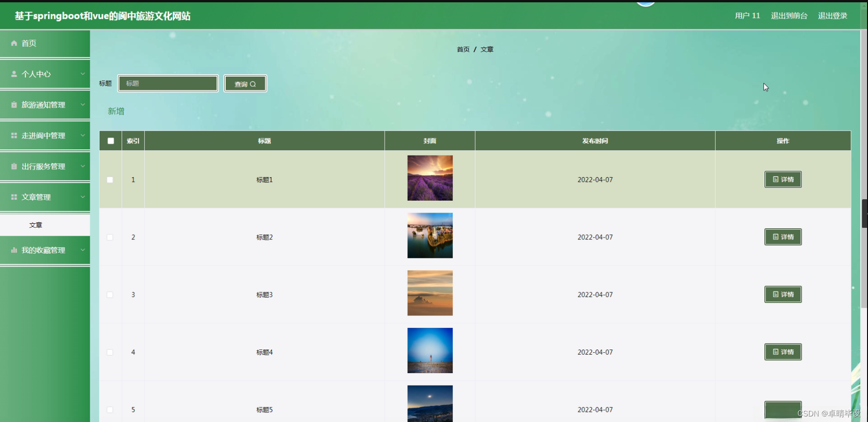868x422 pixels.
Task: Expand the 旅游通知管理 section arrow
Action: [x=83, y=105]
